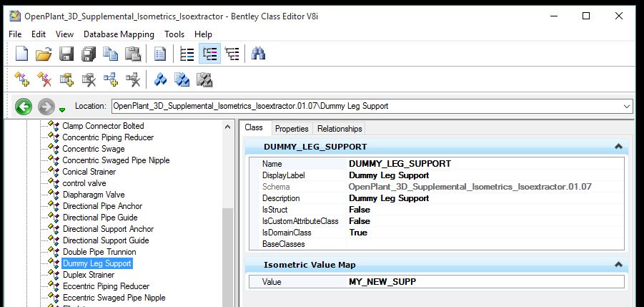
Task: Switch to hierarchy tree view icon
Action: 232,54
